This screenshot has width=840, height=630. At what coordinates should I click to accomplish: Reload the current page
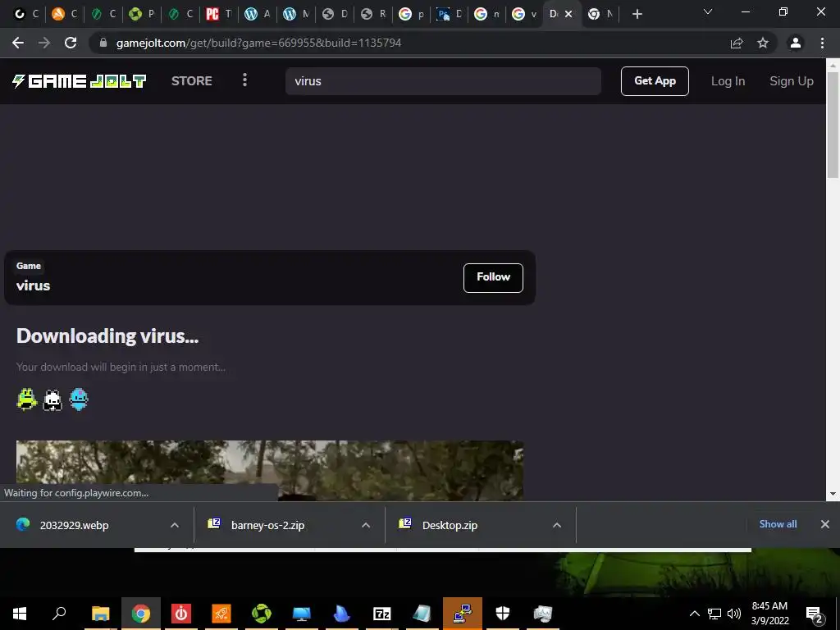(x=71, y=43)
